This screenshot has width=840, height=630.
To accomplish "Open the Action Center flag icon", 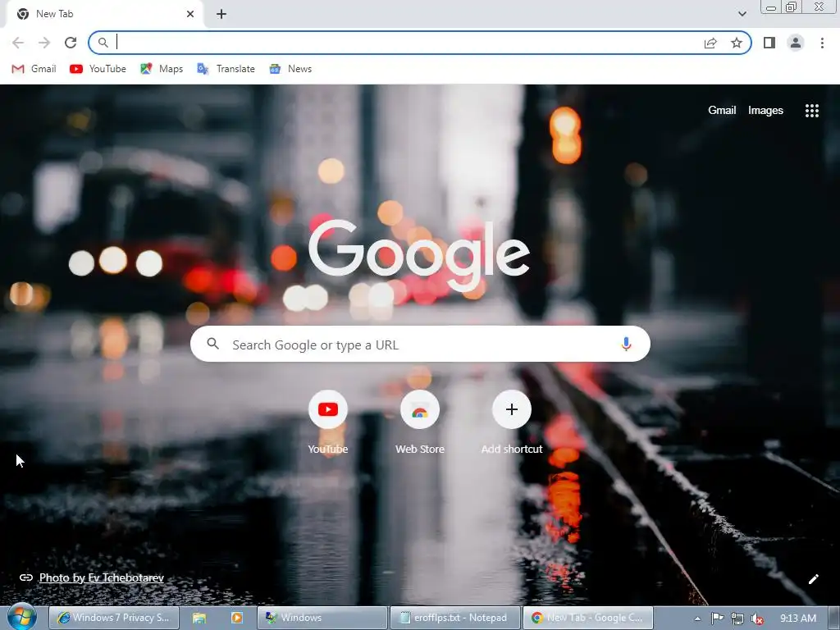I will coord(717,619).
